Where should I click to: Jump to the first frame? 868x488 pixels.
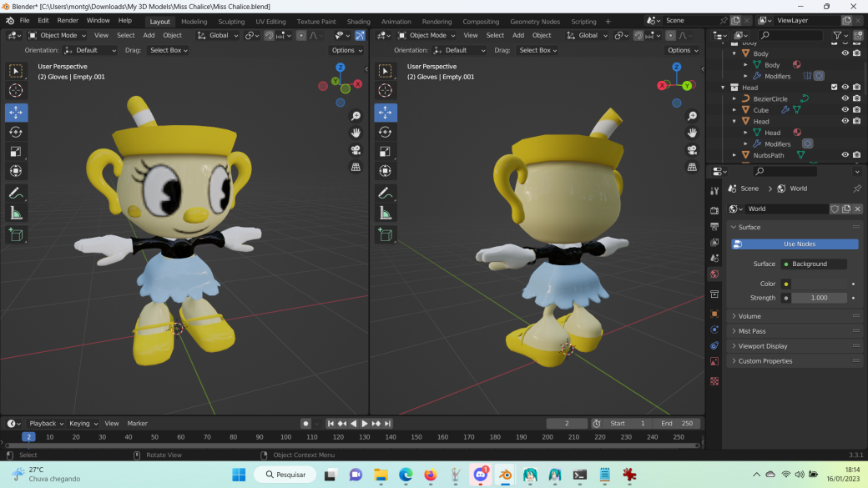[331, 423]
